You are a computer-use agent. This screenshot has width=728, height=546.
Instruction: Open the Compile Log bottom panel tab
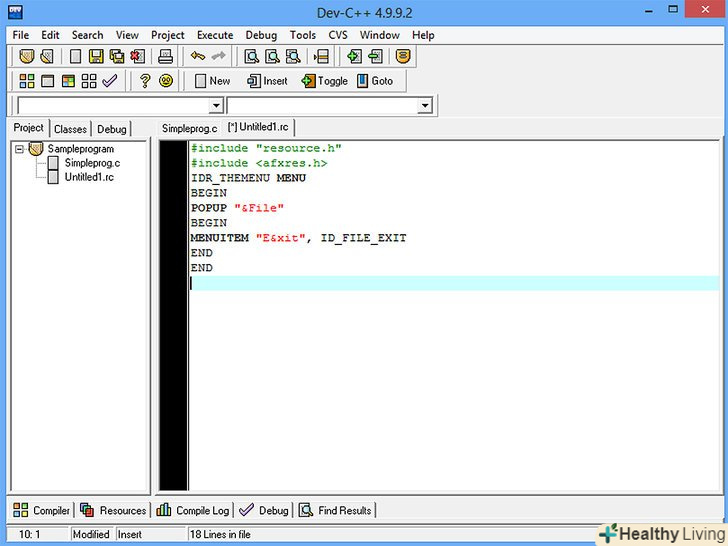pyautogui.click(x=193, y=511)
